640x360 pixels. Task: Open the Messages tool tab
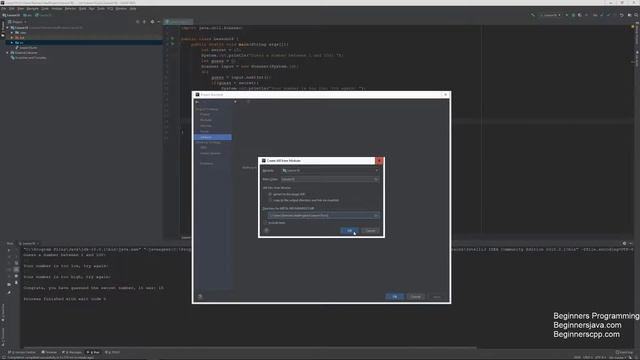(x=72, y=352)
